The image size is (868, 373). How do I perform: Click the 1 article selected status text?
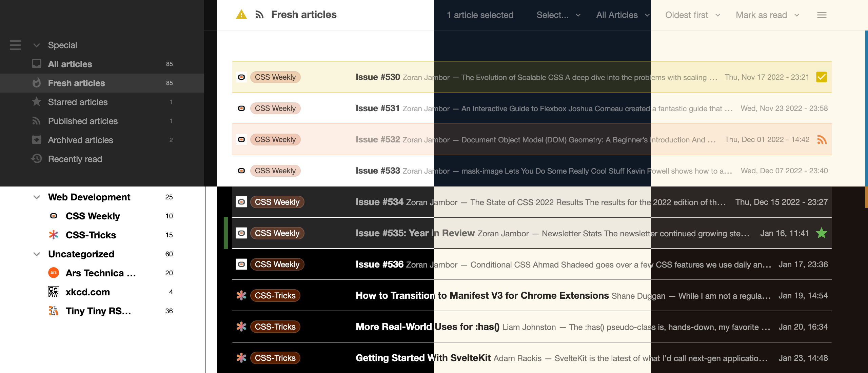tap(480, 15)
